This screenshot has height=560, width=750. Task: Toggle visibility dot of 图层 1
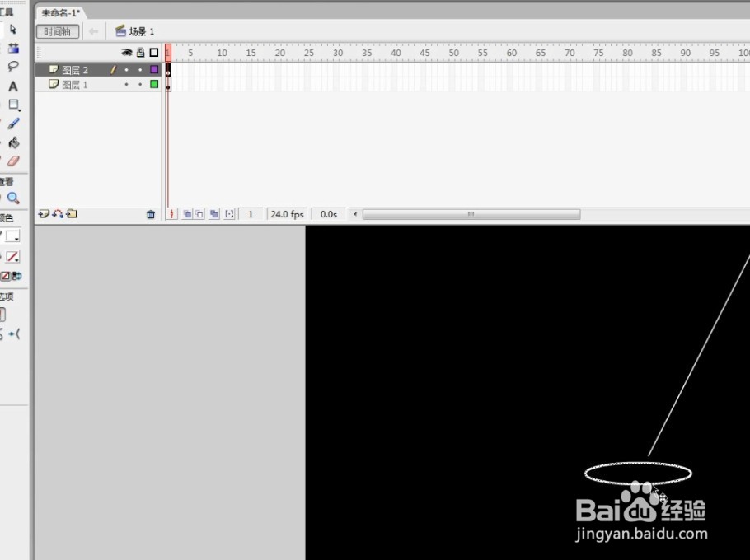(x=127, y=85)
